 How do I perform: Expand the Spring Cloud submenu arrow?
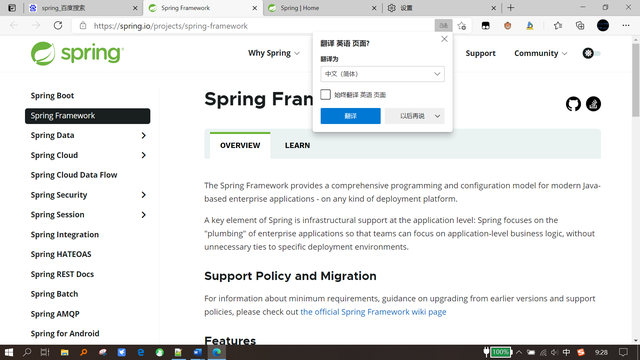[144, 155]
